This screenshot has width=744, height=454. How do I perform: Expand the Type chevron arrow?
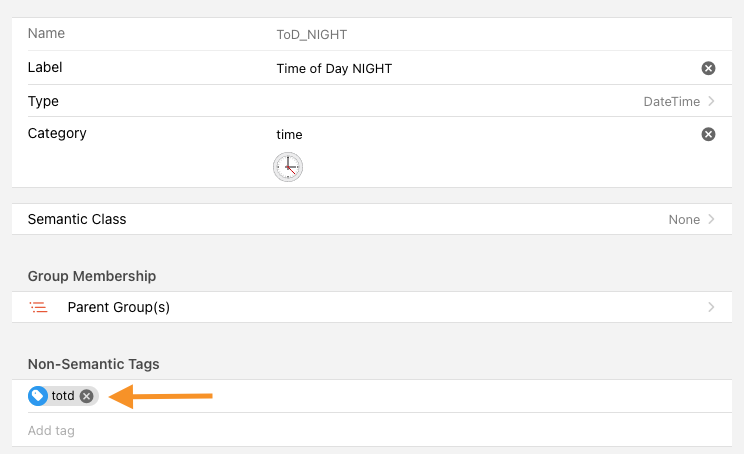pos(711,101)
